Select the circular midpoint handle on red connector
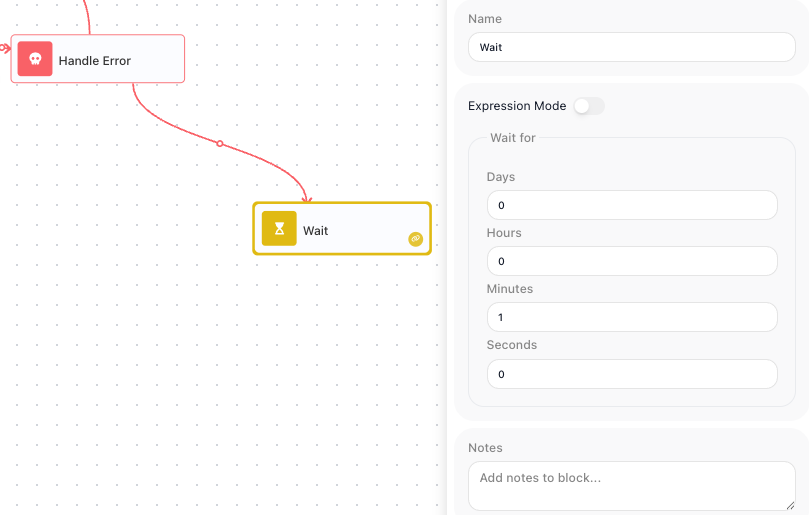Image resolution: width=809 pixels, height=515 pixels. [x=220, y=143]
